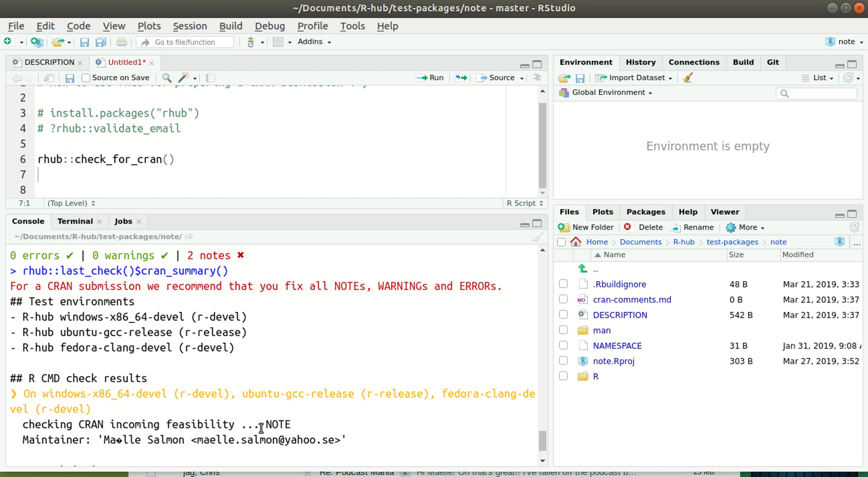Click the Rename button

tap(692, 227)
